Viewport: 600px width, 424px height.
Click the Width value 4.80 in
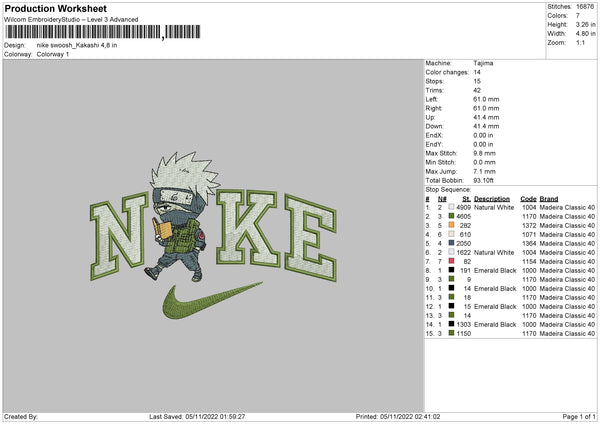coord(585,34)
